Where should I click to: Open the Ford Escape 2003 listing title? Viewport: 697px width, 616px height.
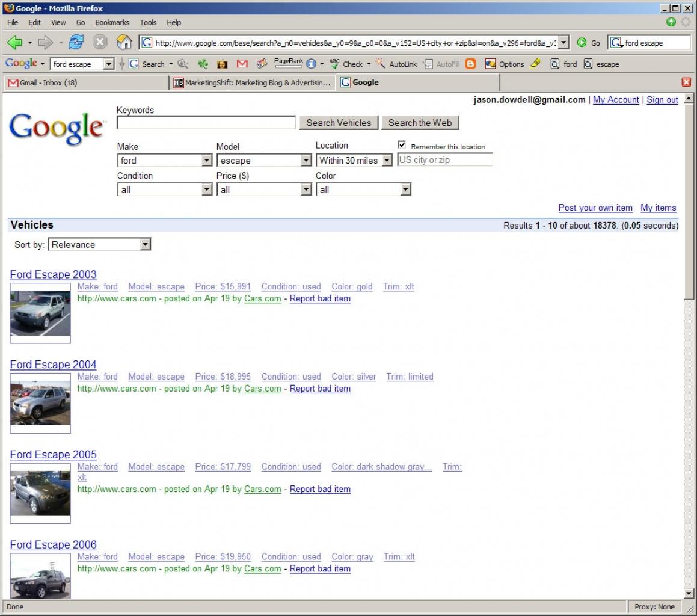coord(53,274)
